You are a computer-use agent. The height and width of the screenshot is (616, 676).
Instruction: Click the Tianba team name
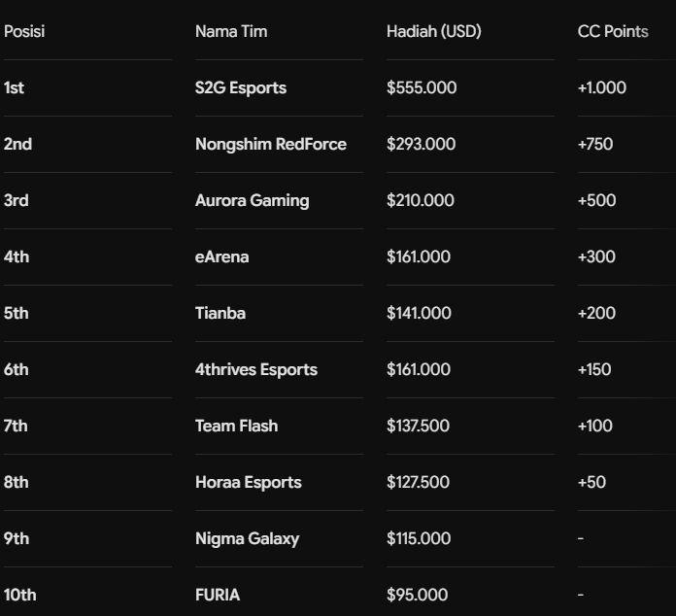tap(220, 314)
